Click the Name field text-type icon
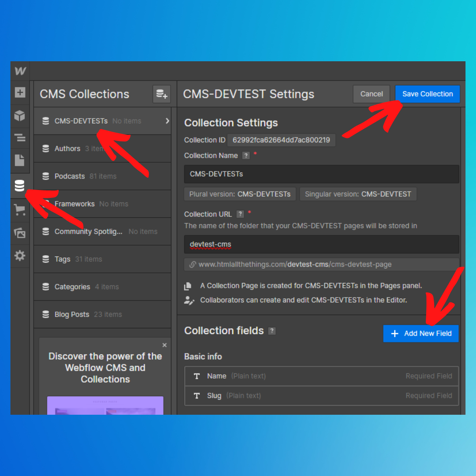The height and width of the screenshot is (476, 476). tap(197, 376)
